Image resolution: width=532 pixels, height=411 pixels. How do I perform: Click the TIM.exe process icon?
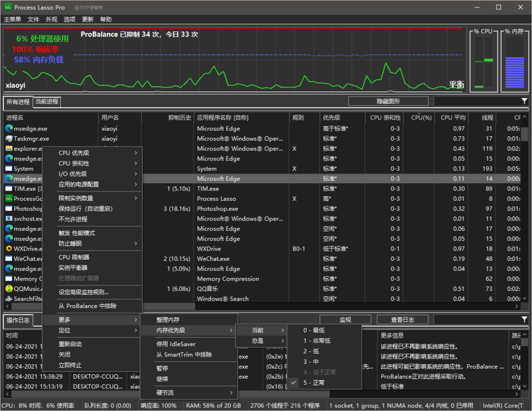pos(9,189)
